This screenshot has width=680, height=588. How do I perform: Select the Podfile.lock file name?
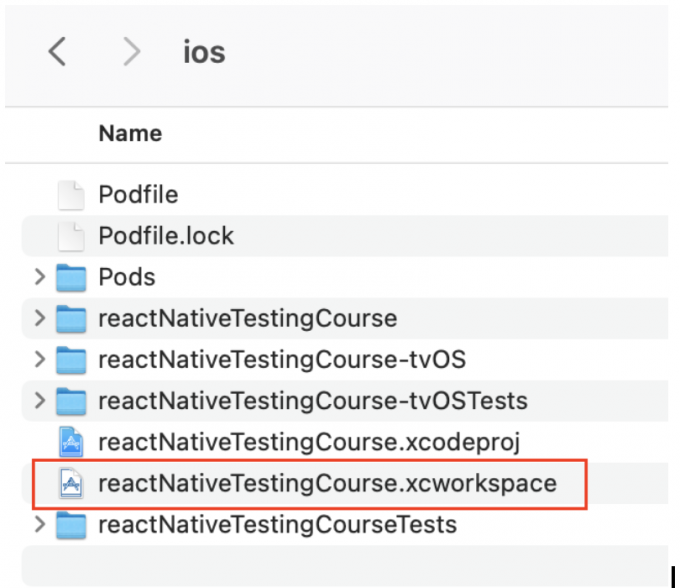pos(166,236)
